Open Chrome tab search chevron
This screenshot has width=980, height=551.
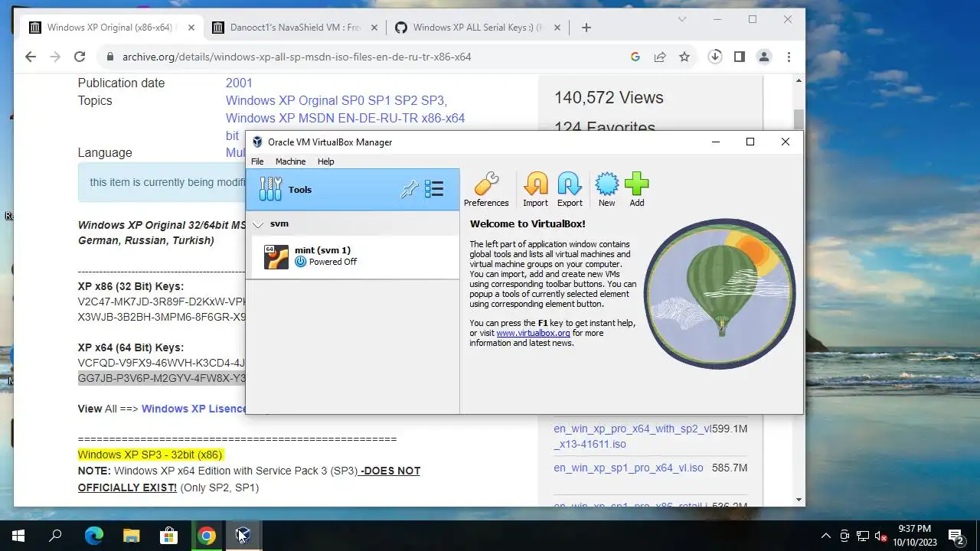(682, 19)
